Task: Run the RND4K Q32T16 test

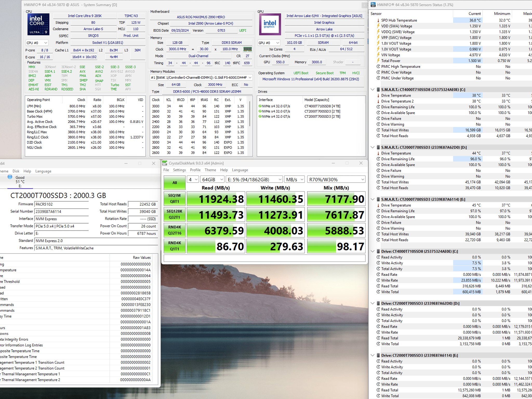Action: pyautogui.click(x=175, y=230)
